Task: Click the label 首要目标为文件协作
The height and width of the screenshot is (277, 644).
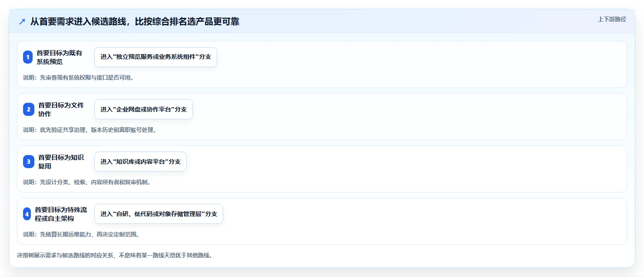Action: point(61,109)
